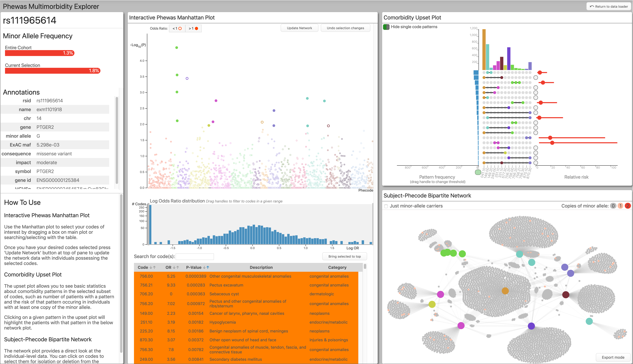Toggle odds ratio less than 1 filter
Screen dimensions: 633x364
pyautogui.click(x=177, y=28)
